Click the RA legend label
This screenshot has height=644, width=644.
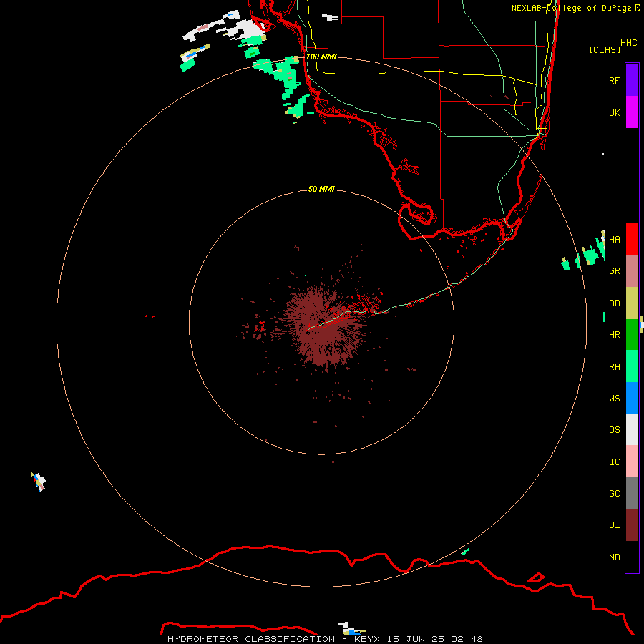[x=614, y=367]
